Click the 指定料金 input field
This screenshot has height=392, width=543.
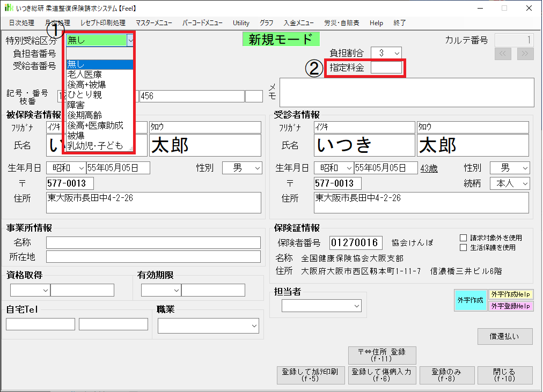(386, 68)
